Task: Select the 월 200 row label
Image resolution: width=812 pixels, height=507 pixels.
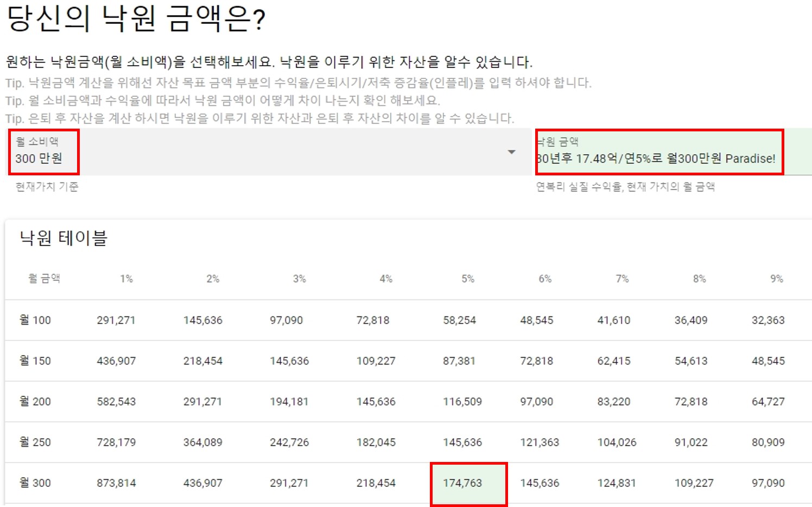Action: pyautogui.click(x=35, y=402)
